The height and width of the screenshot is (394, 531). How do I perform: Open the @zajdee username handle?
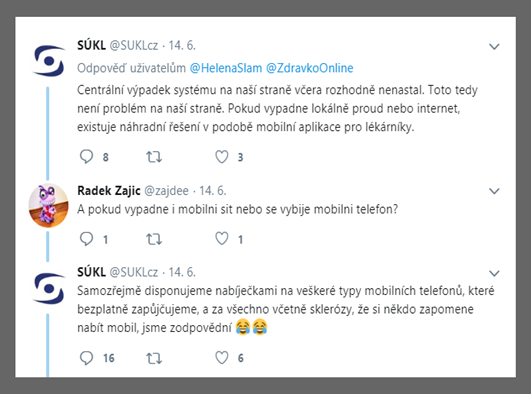[166, 191]
